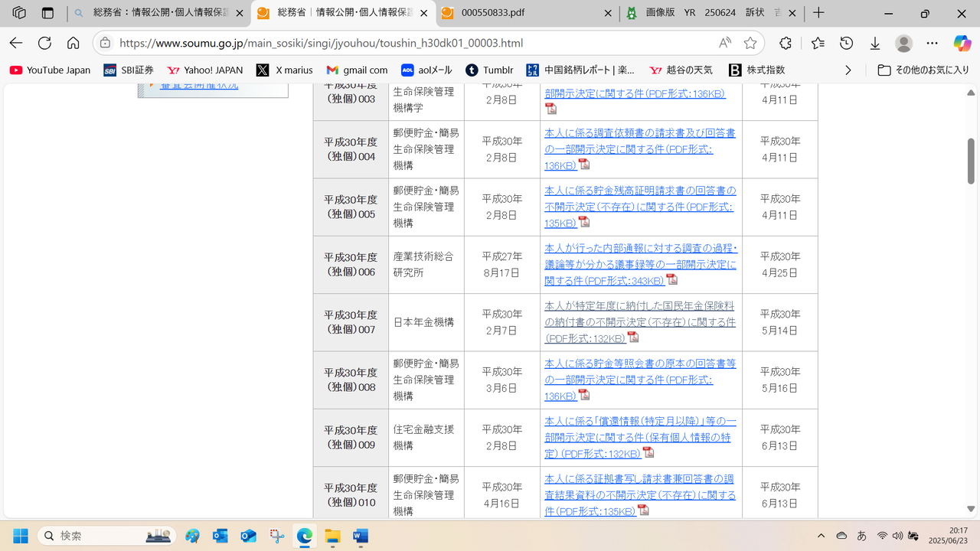Open Read aloud icon in address bar
Image resolution: width=980 pixels, height=551 pixels.
[x=724, y=44]
